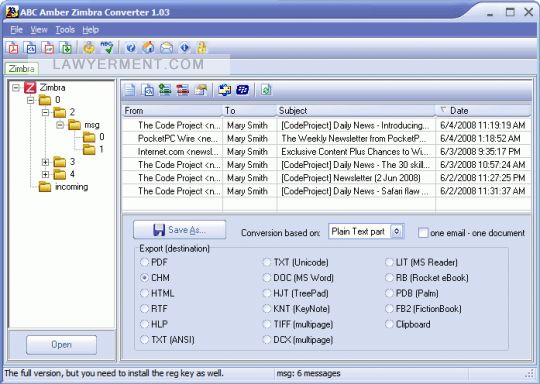Click the green download-arrow document icon
The width and height of the screenshot is (540, 384).
tap(65, 48)
